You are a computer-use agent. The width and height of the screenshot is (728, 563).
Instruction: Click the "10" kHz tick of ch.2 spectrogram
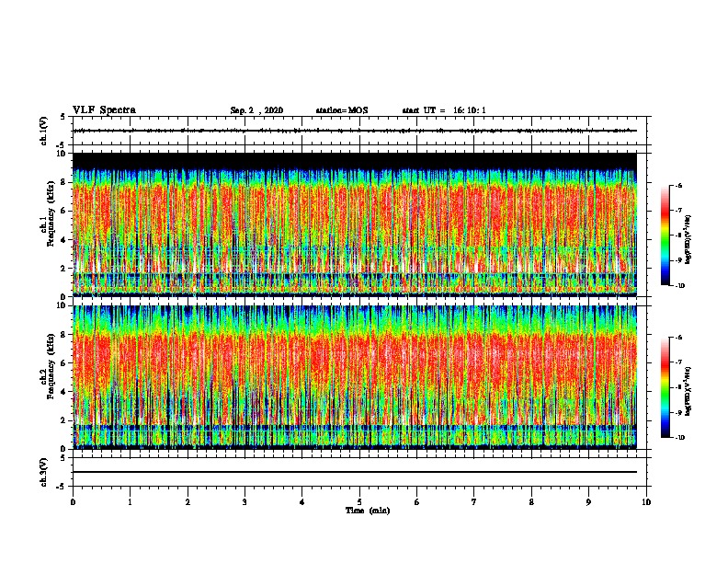(62, 305)
